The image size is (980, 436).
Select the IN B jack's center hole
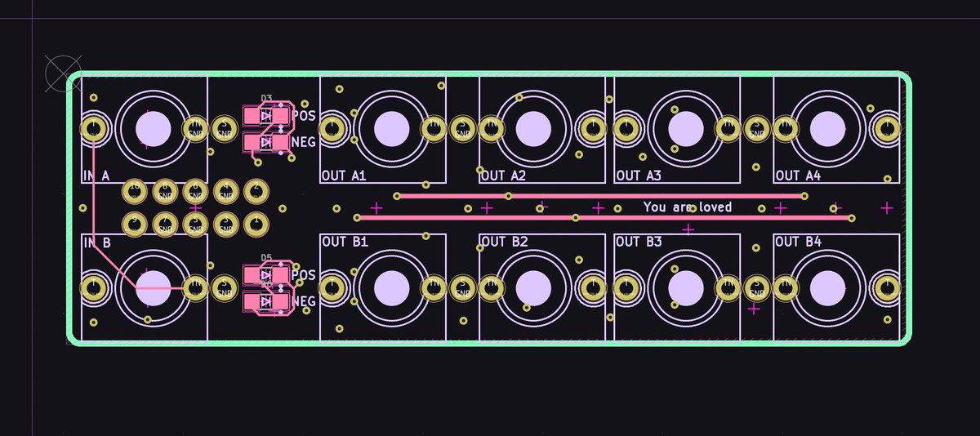[x=153, y=287]
